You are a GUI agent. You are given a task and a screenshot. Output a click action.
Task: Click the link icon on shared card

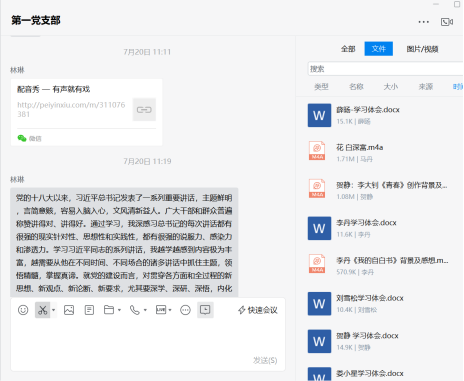144,110
